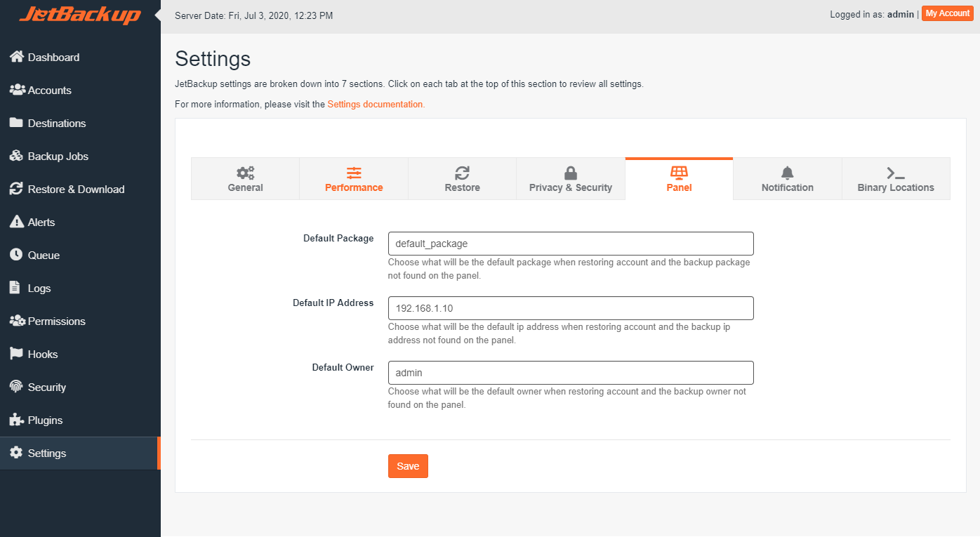Open the Restore settings tab label
Viewport: 980px width, 537px height.
point(463,187)
